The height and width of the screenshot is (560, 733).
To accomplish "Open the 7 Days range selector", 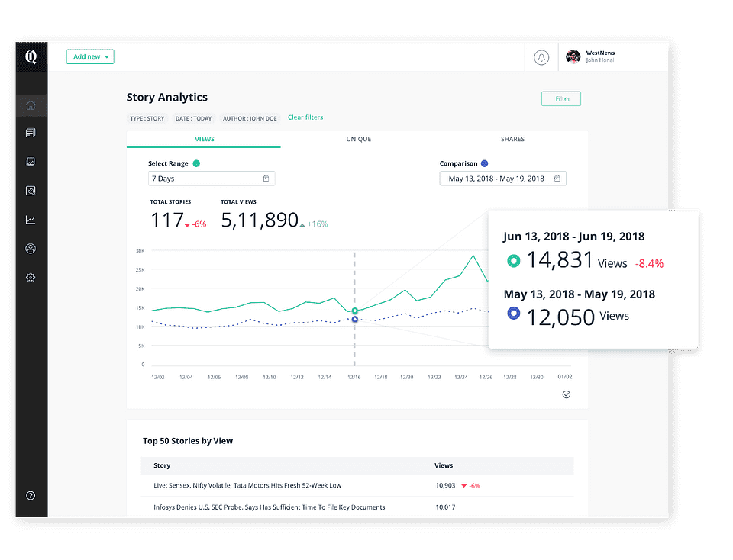I will (x=212, y=178).
